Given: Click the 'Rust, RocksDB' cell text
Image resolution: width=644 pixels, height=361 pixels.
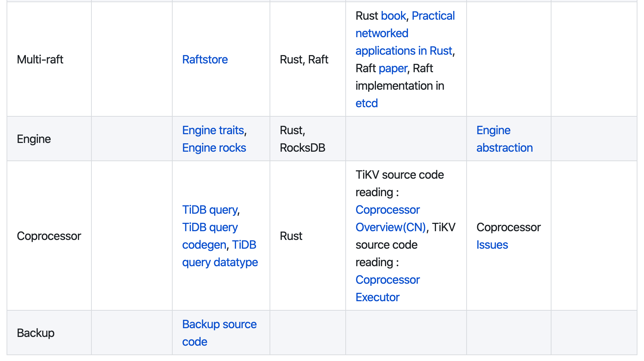Looking at the screenshot, I should pyautogui.click(x=302, y=139).
